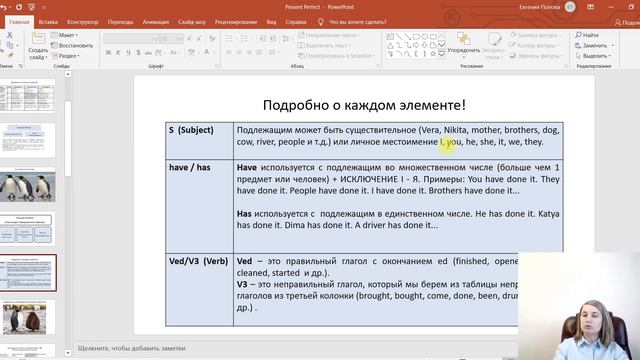Screen dimensions: 640x360
Task: Toggle justify text alignment
Action: pyautogui.click(x=259, y=52)
